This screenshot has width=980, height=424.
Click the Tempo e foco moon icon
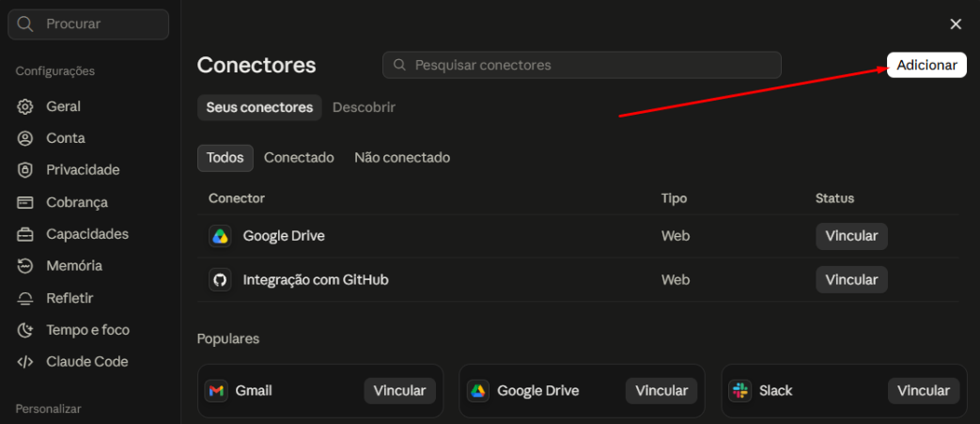[x=25, y=330]
